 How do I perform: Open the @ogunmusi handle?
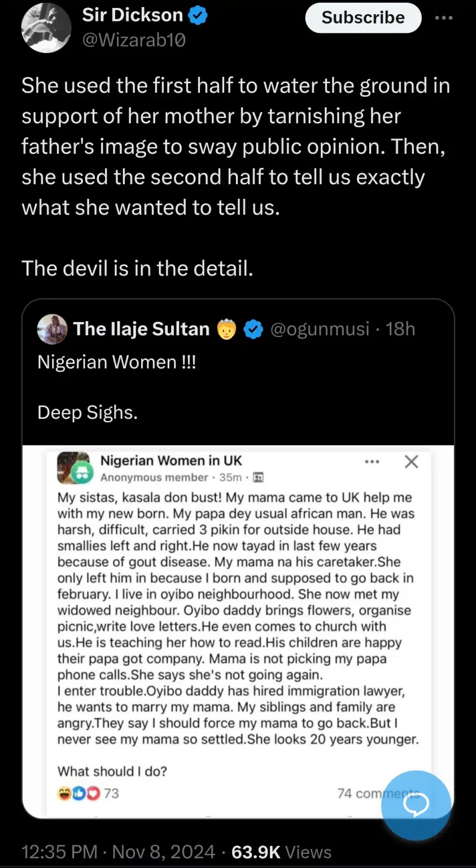coord(320,328)
